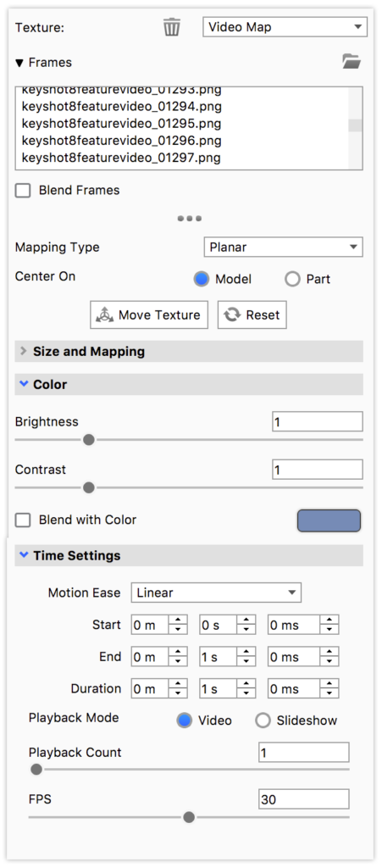Screen dimensions: 382x868
Task: Open the Texture type Video Map dropdown
Action: click(x=285, y=26)
